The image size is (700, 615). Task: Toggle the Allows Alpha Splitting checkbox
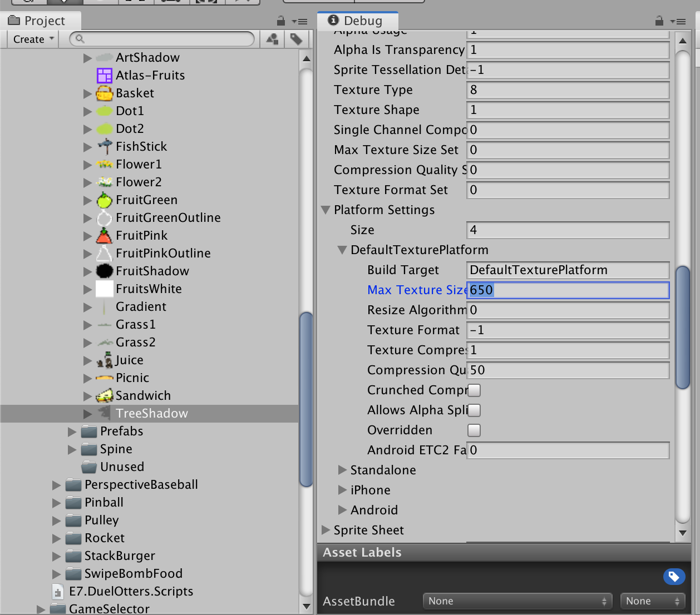[474, 410]
